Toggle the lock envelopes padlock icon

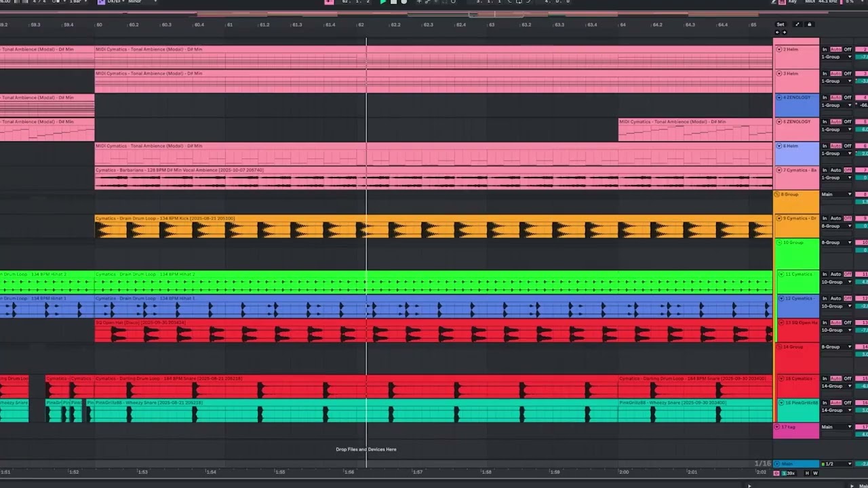coord(809,24)
